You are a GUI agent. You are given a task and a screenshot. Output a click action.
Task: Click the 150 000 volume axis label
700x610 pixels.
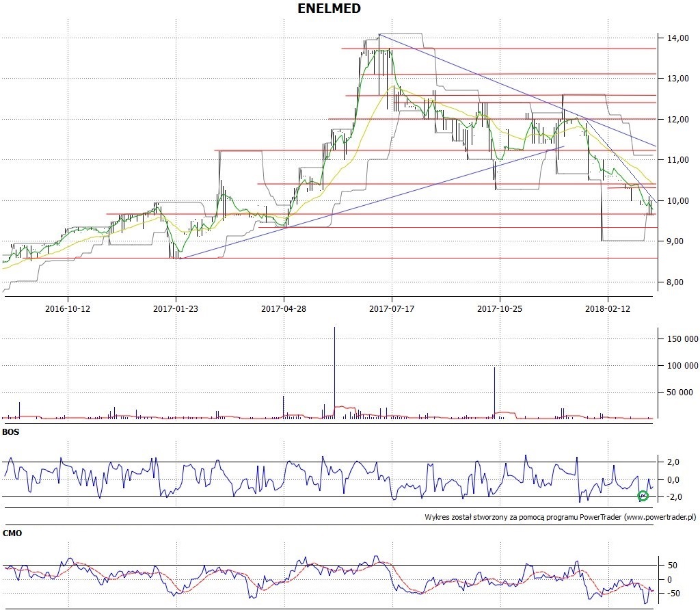(683, 339)
